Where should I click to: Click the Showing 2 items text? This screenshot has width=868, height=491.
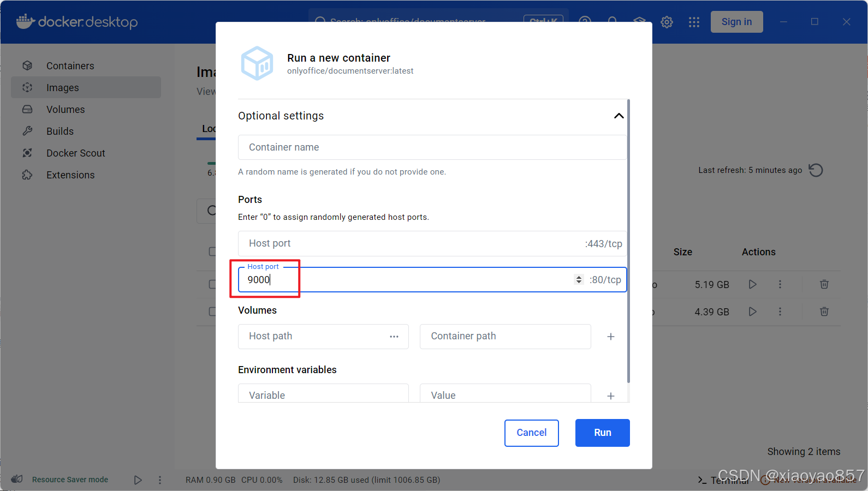pos(804,452)
